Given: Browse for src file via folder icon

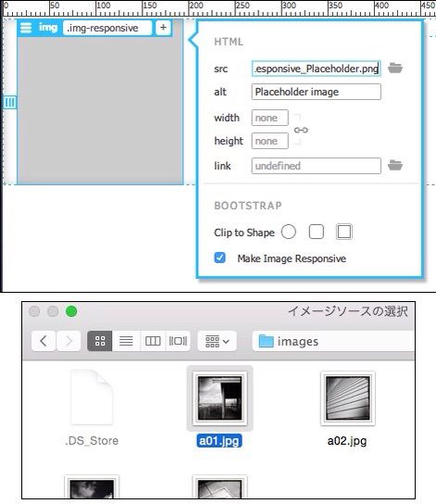Looking at the screenshot, I should click(395, 68).
